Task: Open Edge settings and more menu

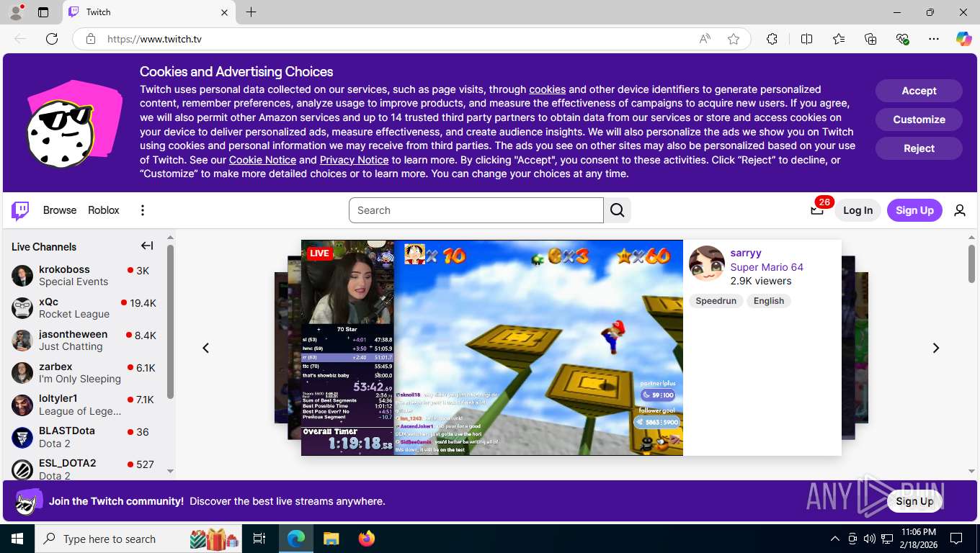Action: 934,39
